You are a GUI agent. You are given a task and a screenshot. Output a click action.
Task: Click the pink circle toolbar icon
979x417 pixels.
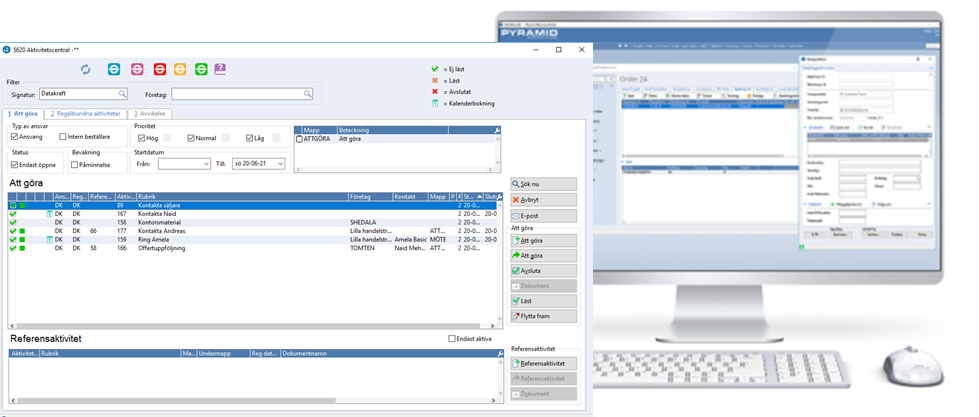[137, 69]
